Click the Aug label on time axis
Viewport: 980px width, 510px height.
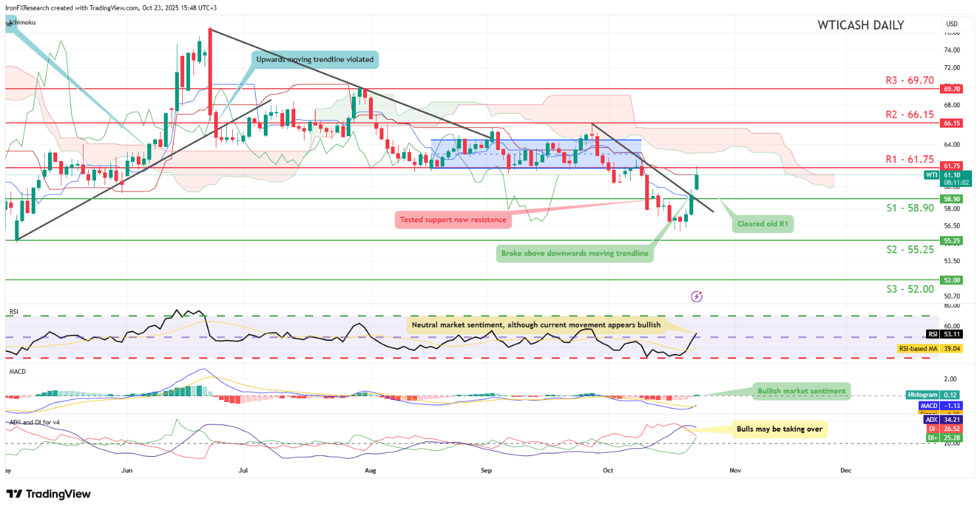point(370,471)
